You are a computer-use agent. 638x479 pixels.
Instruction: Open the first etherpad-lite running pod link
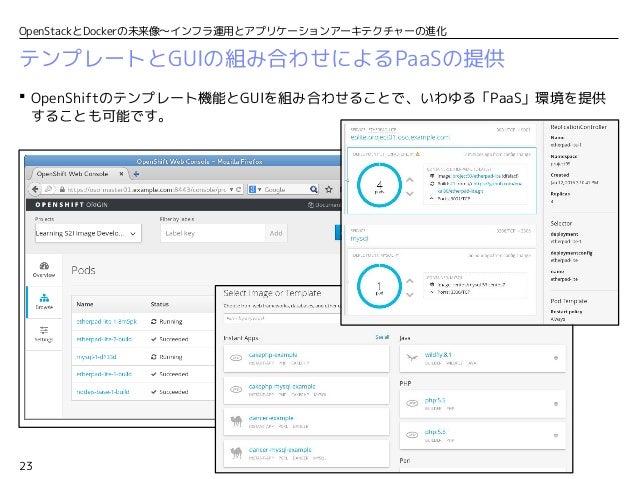pos(107,322)
